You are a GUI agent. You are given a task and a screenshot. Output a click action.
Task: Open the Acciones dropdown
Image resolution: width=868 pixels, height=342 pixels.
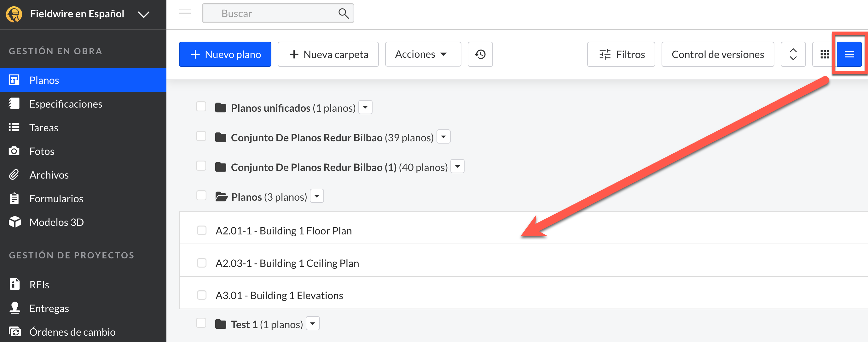tap(423, 54)
